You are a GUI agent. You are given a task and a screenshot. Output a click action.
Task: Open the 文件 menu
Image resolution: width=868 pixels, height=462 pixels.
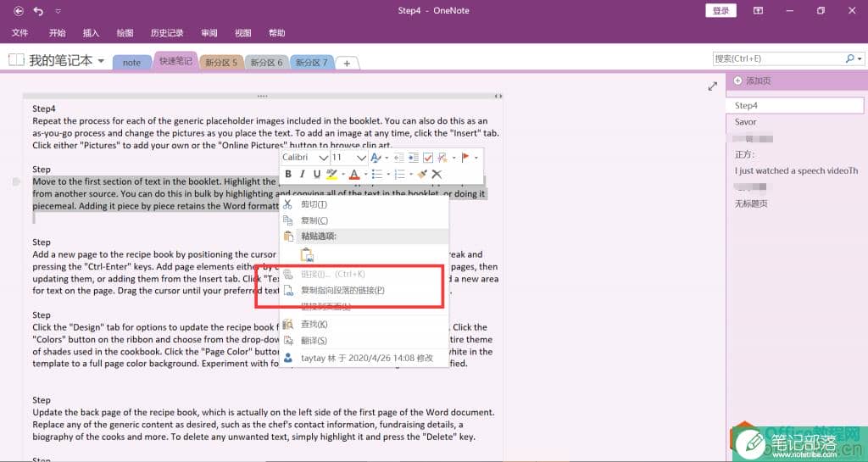point(20,33)
